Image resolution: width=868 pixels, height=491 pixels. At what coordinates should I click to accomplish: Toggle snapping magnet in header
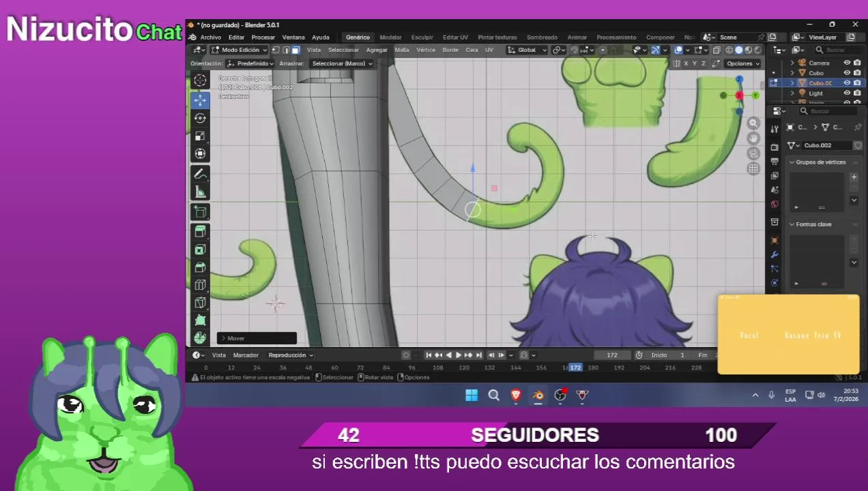[x=575, y=50]
